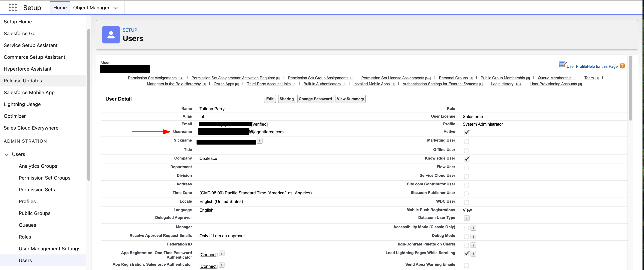Collapse the Users section in the sidebar
644x270 pixels.
[x=7, y=154]
